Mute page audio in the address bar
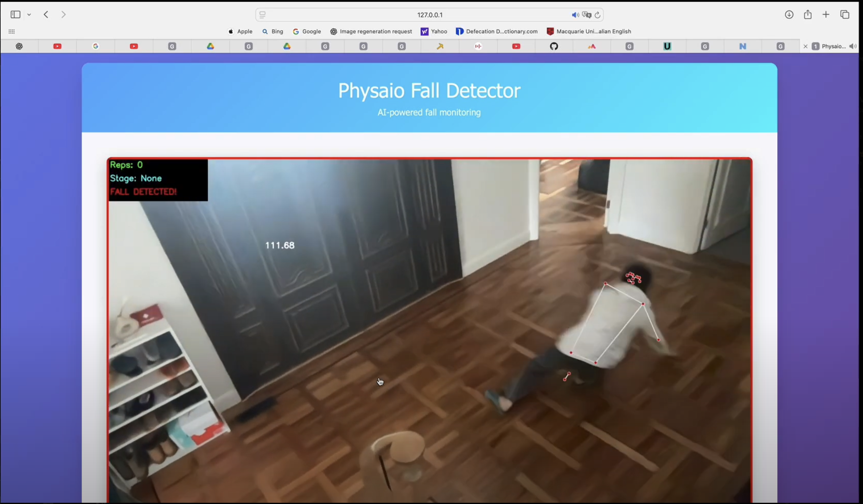Screen dimensions: 863x504 pyautogui.click(x=575, y=15)
